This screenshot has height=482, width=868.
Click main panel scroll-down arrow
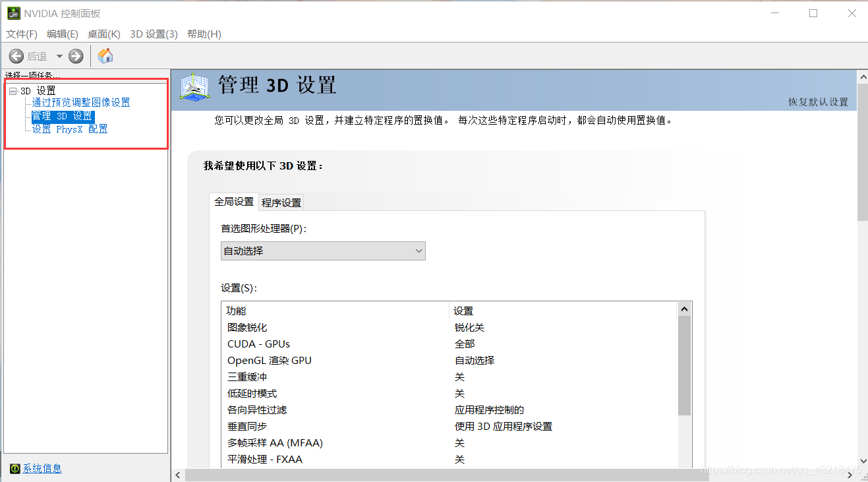pyautogui.click(x=862, y=462)
